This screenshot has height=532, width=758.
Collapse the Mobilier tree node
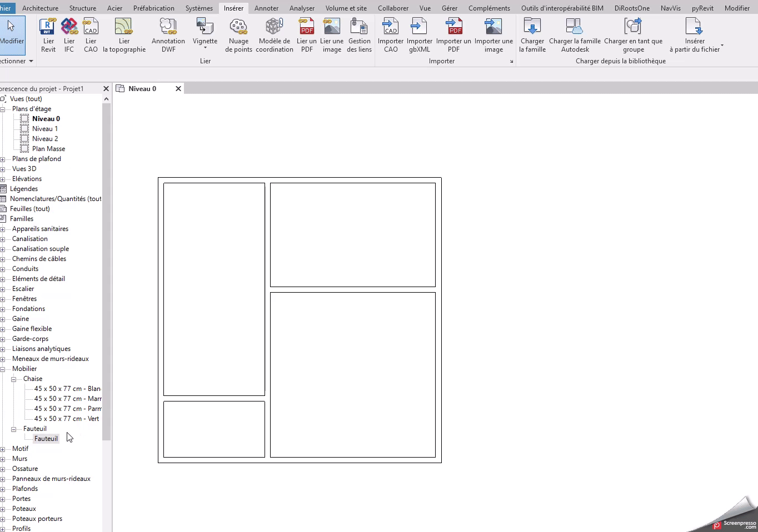click(x=3, y=369)
